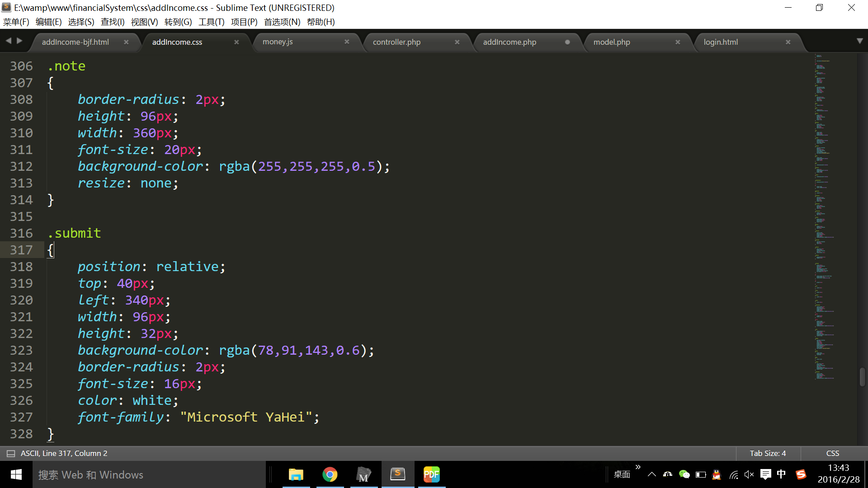Screen dimensions: 868x488
Task: Click position: relative declaration
Action: [x=151, y=267]
